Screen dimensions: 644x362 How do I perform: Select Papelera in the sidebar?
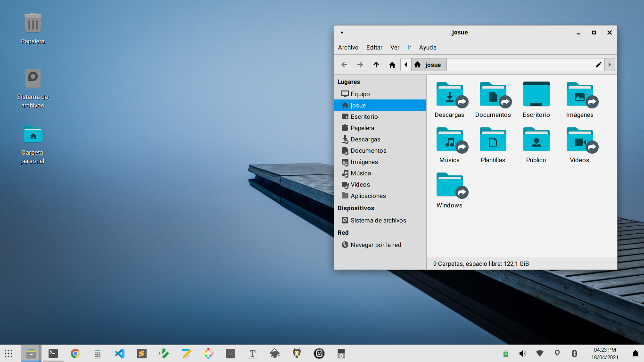coord(380,128)
